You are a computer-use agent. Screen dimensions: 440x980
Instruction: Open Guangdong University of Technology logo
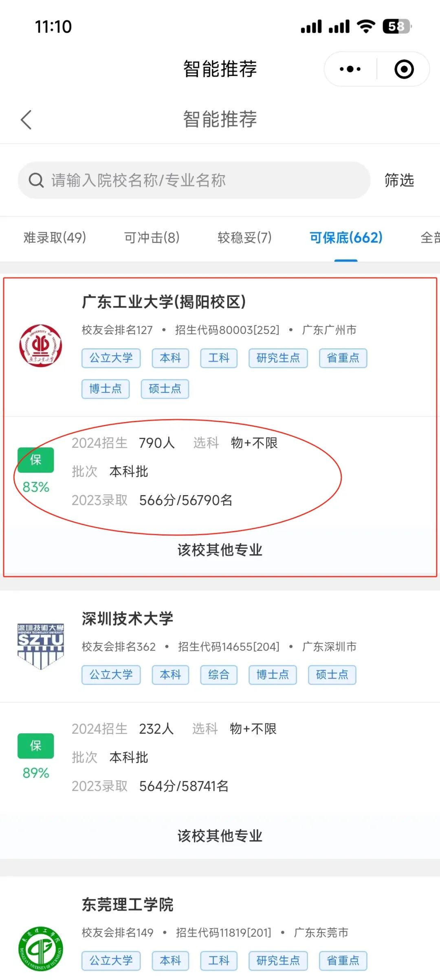[x=41, y=345]
